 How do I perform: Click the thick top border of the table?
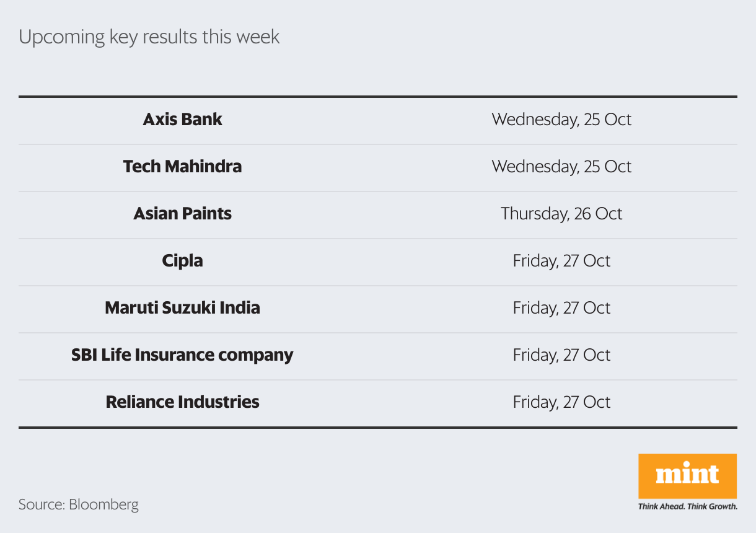click(378, 97)
